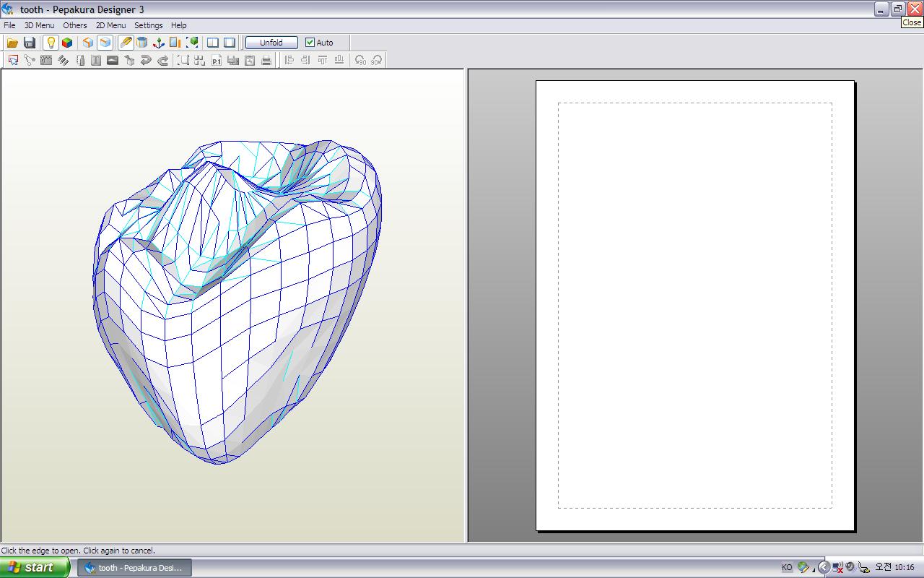Click the align bottom edges icon
Screen dimensions: 924x578
pyautogui.click(x=339, y=60)
